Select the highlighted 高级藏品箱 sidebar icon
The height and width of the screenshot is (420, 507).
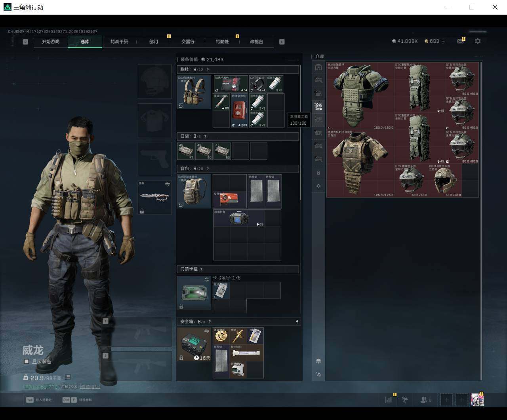pyautogui.click(x=318, y=106)
